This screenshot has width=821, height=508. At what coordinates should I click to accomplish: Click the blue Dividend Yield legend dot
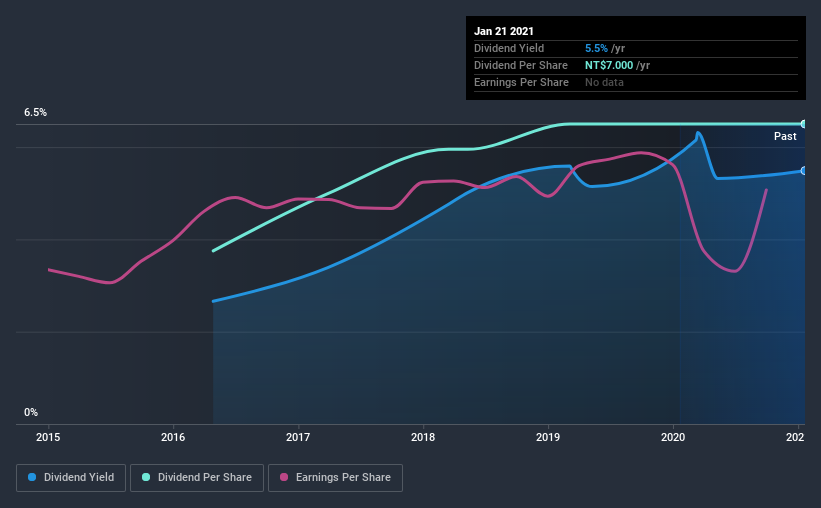[32, 477]
